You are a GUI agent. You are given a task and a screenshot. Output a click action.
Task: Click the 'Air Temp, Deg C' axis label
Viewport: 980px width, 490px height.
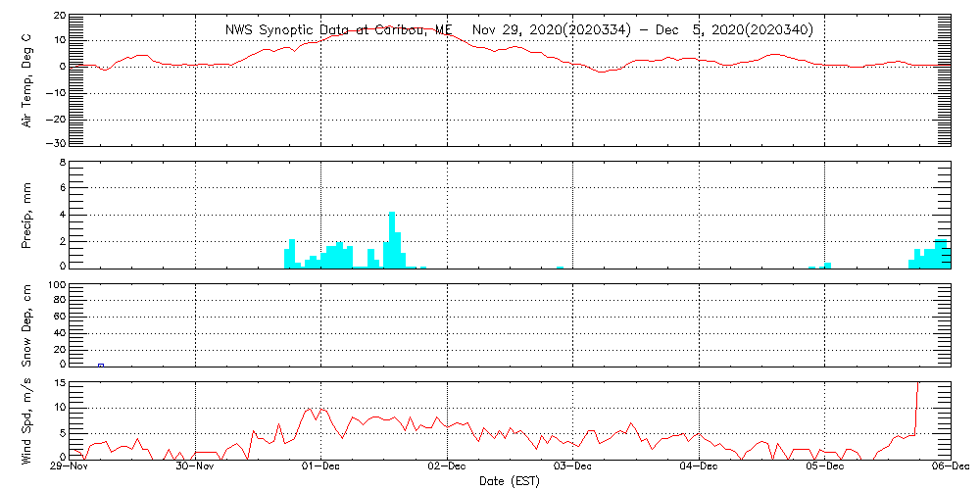(26, 80)
